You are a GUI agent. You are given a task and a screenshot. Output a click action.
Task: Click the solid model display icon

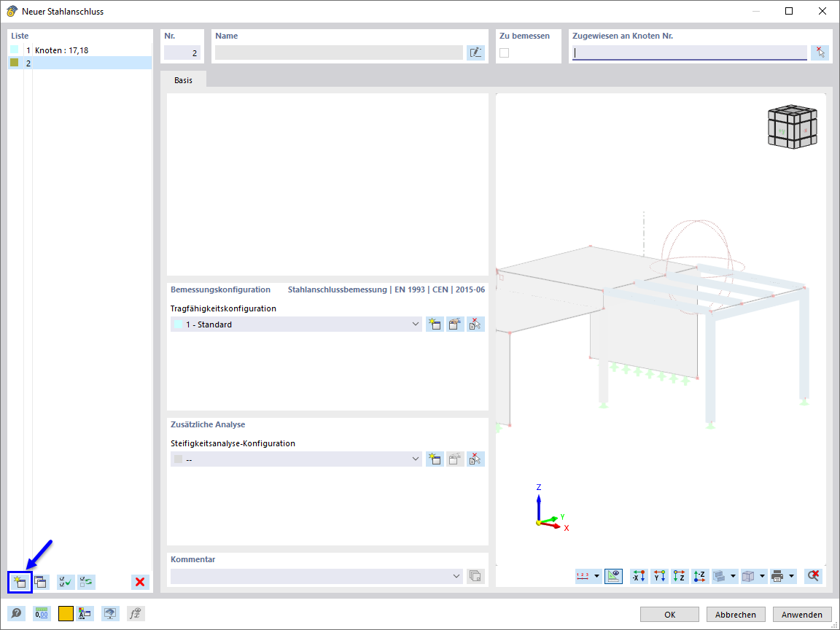tap(720, 576)
